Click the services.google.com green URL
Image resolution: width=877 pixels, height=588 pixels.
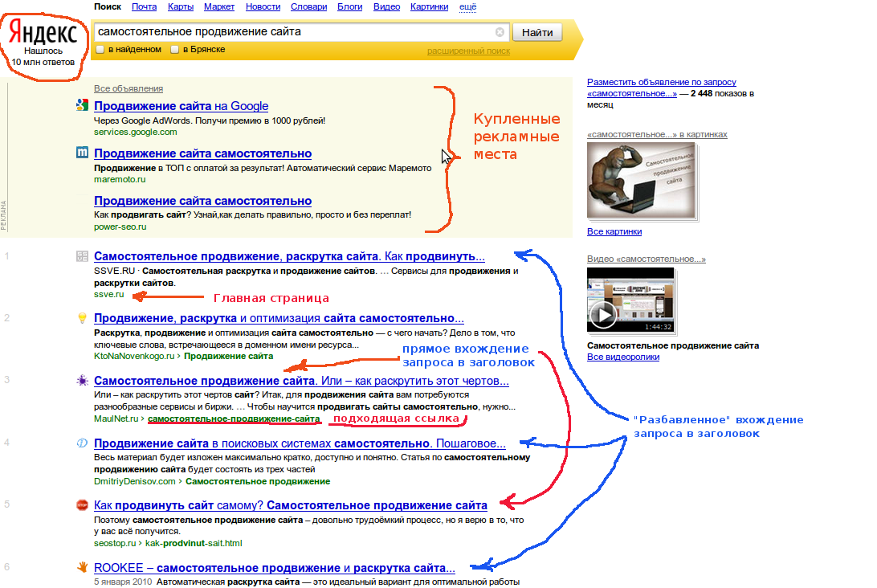point(136,132)
